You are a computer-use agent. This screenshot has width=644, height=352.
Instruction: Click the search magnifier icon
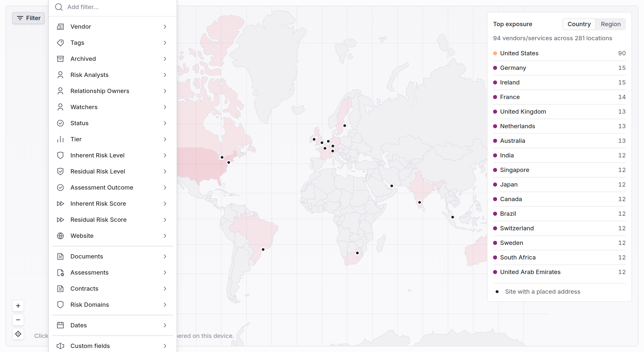pos(59,7)
